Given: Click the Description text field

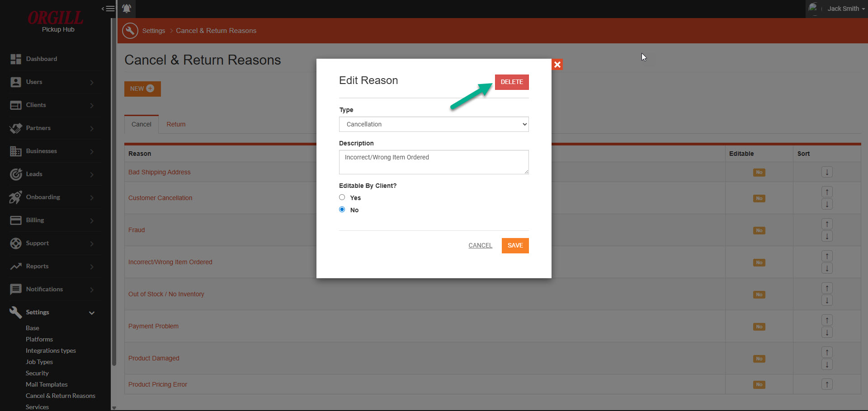Looking at the screenshot, I should pos(434,162).
